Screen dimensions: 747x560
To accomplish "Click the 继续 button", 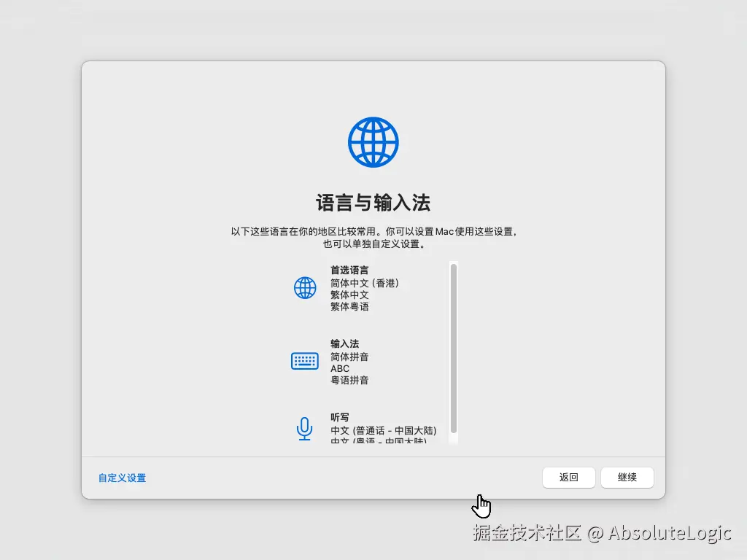I will pos(627,477).
